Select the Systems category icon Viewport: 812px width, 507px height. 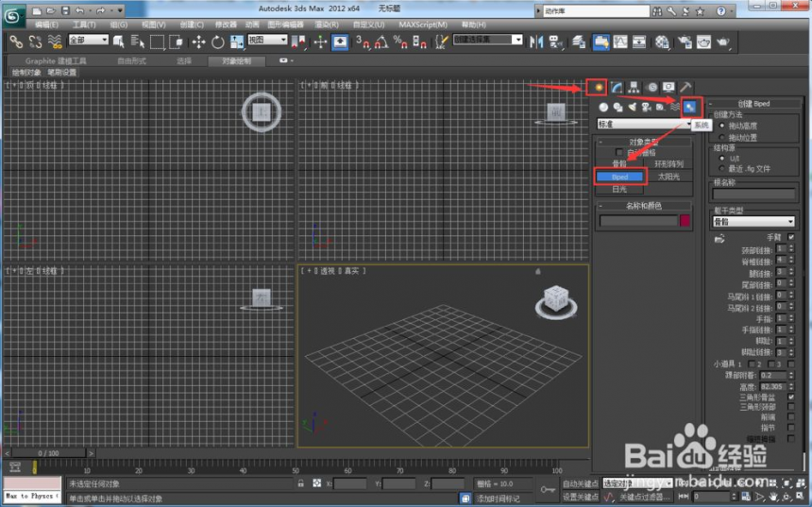[x=690, y=108]
